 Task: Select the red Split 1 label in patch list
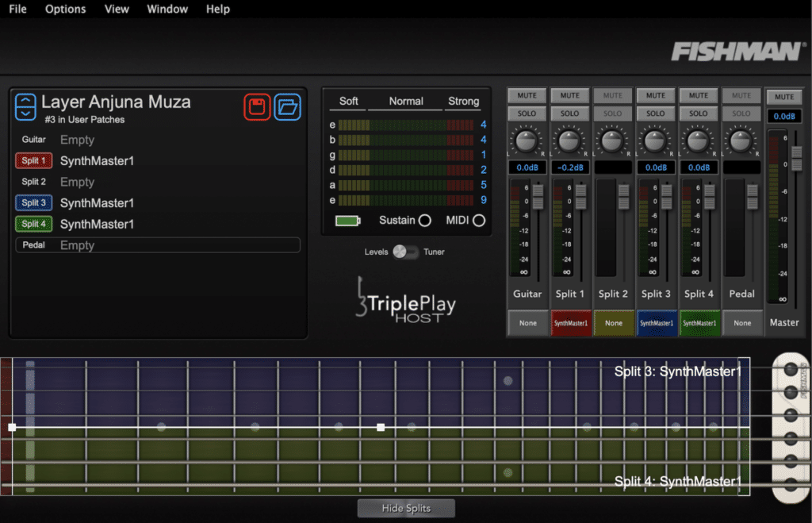pyautogui.click(x=33, y=160)
